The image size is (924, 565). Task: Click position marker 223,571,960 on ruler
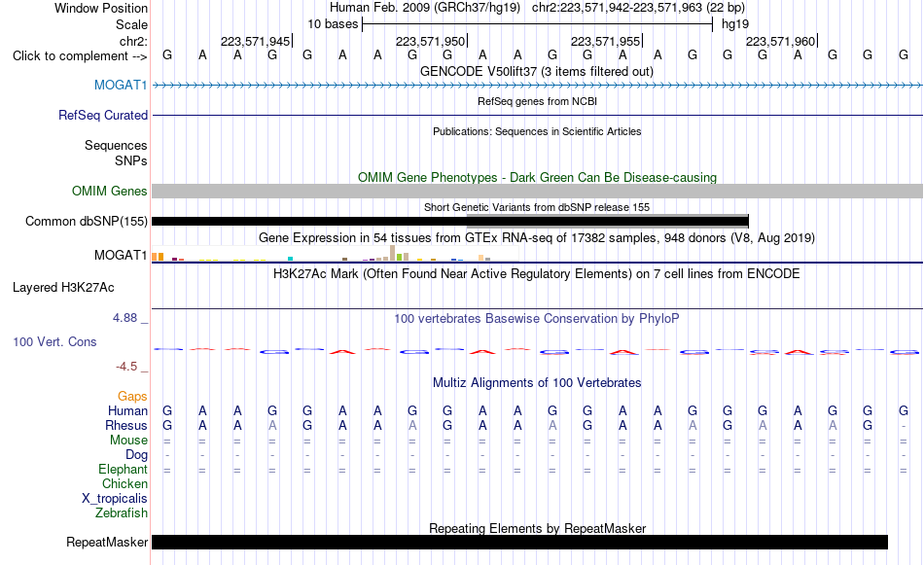click(781, 41)
